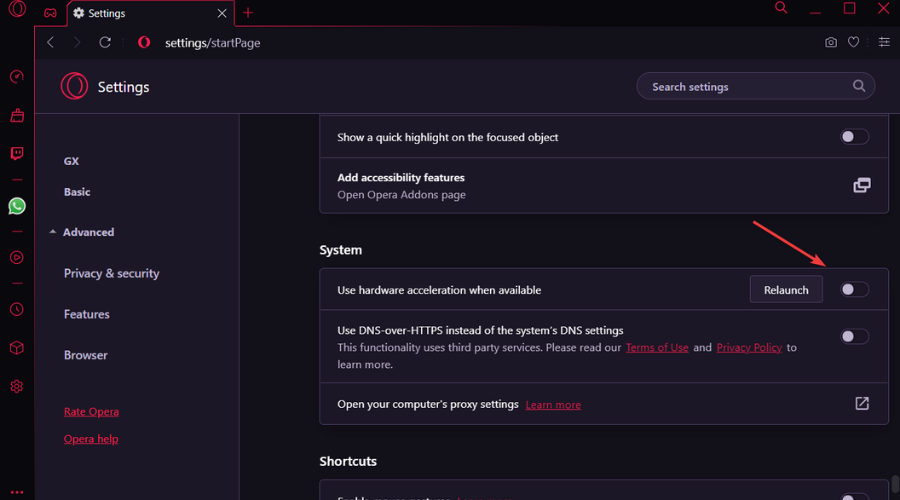The image size is (900, 500).
Task: Enable DNS-over-HTTPS switch
Action: point(854,336)
